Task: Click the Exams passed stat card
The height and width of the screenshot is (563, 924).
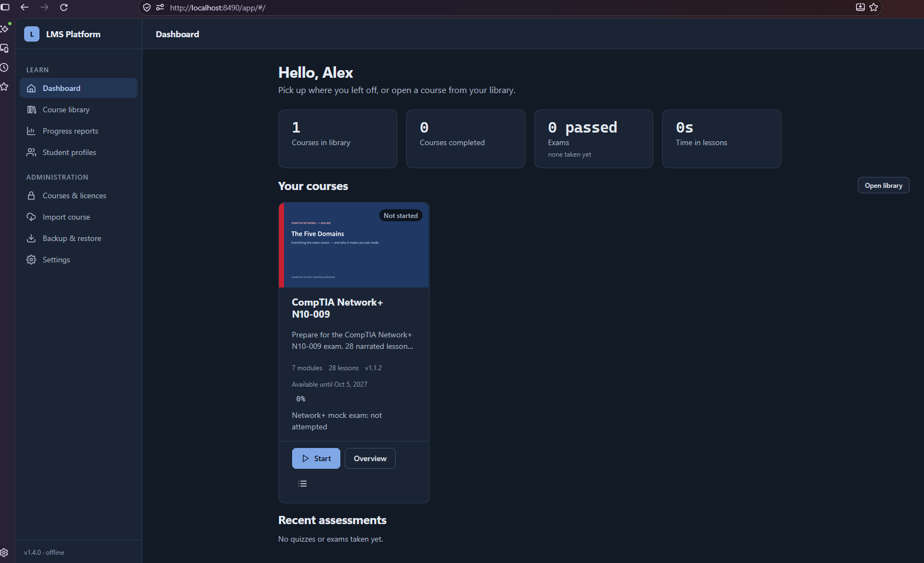Action: (594, 139)
